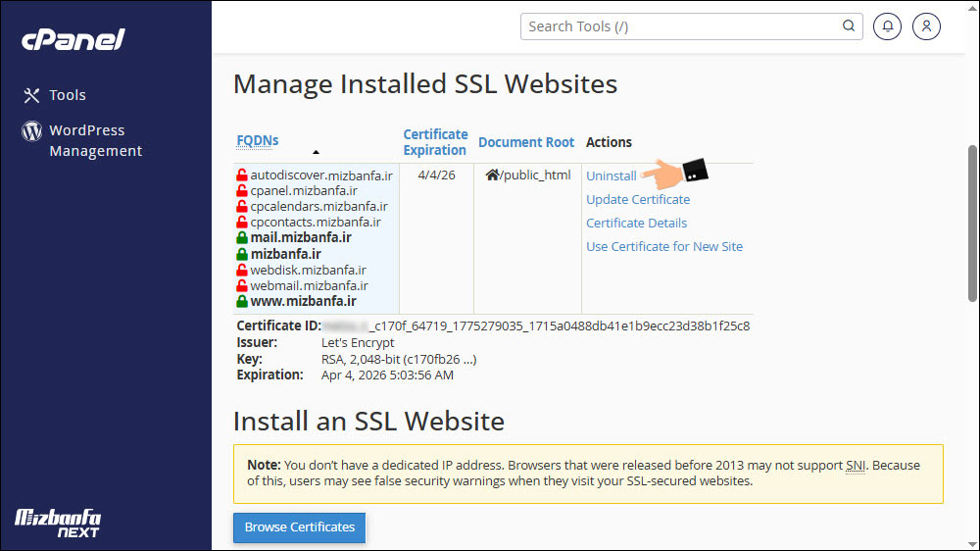
Task: Click the red lock beside webmail.mizbanfa.ir
Action: pos(242,286)
